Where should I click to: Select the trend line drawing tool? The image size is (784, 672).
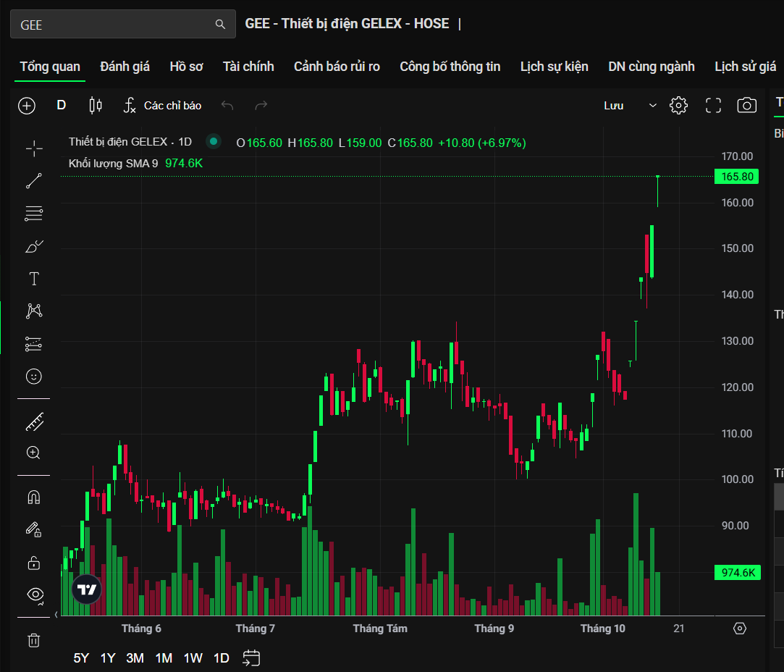(34, 181)
